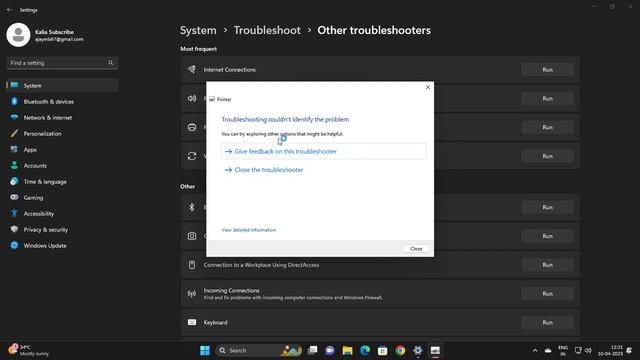The height and width of the screenshot is (360, 640).
Task: Click the Settings gear taskbar icon
Action: coord(418,350)
